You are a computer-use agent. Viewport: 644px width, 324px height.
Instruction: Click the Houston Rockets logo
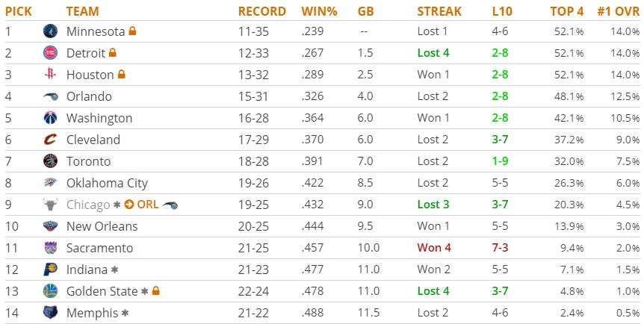50,75
